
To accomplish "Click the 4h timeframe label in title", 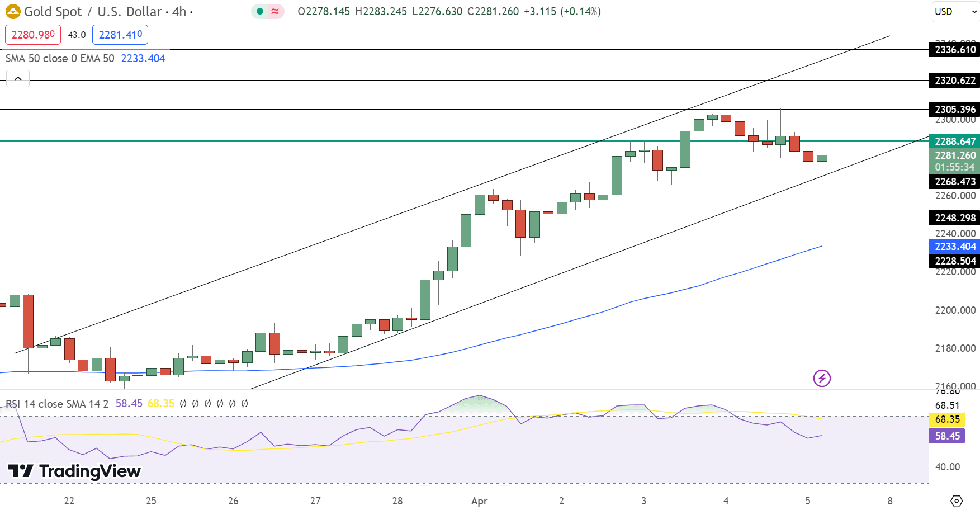I will 179,11.
